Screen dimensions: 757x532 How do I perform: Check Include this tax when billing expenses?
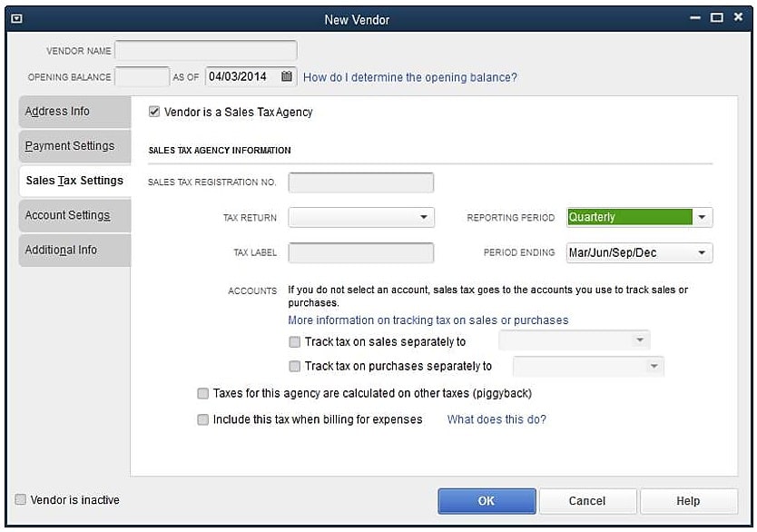tap(202, 419)
